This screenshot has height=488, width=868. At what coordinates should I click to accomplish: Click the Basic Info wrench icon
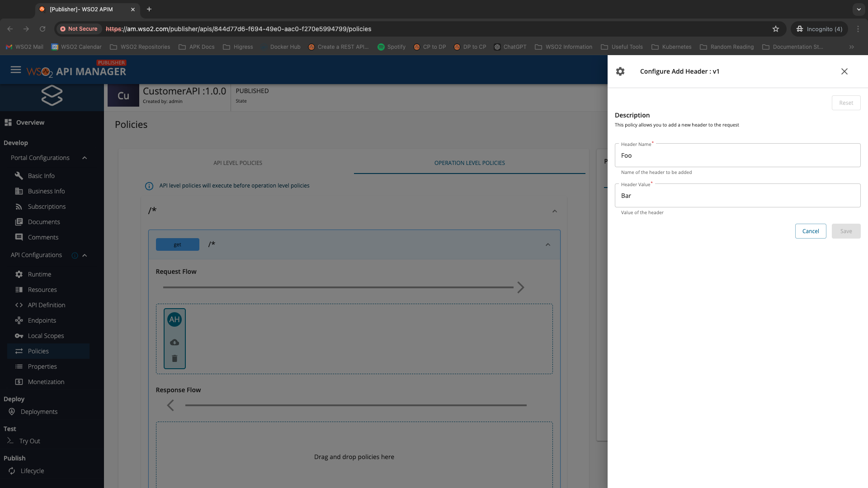click(x=19, y=176)
